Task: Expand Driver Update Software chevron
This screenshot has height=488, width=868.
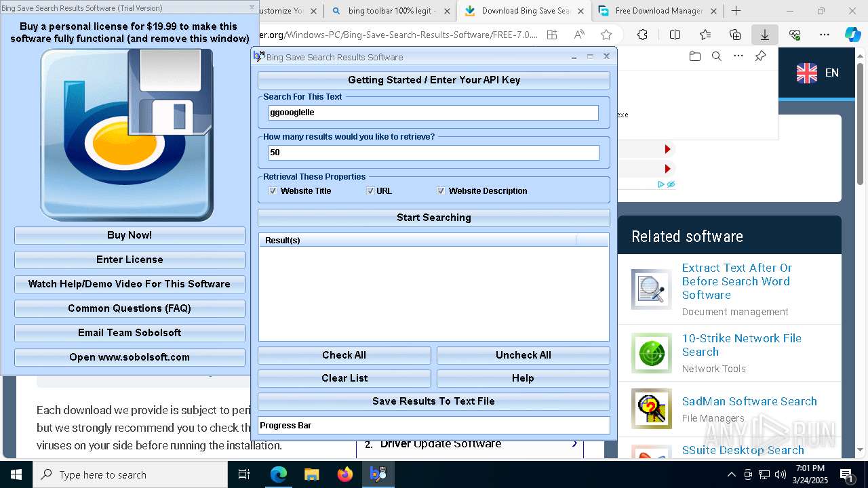Action: coord(574,444)
